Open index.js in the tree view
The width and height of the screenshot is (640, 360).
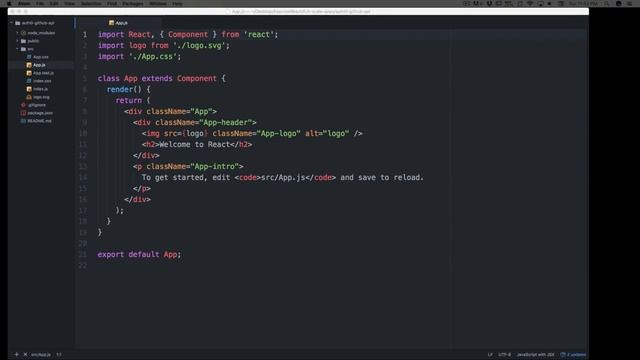(x=40, y=89)
